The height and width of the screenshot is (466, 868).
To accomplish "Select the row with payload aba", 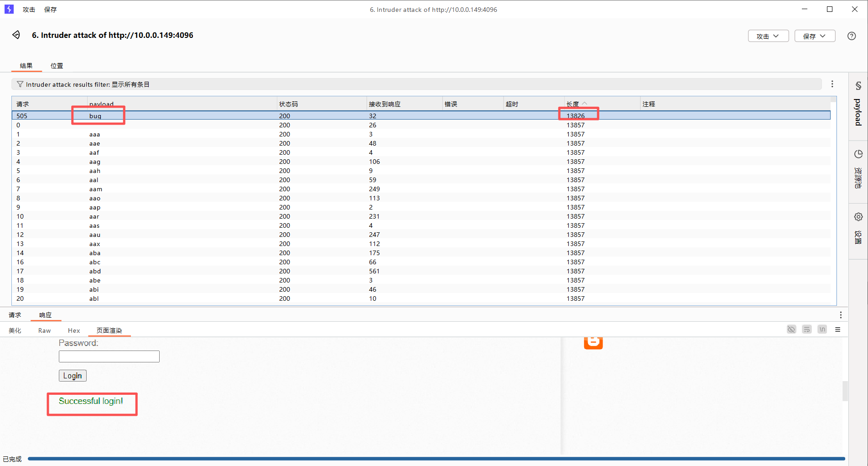I will point(421,253).
